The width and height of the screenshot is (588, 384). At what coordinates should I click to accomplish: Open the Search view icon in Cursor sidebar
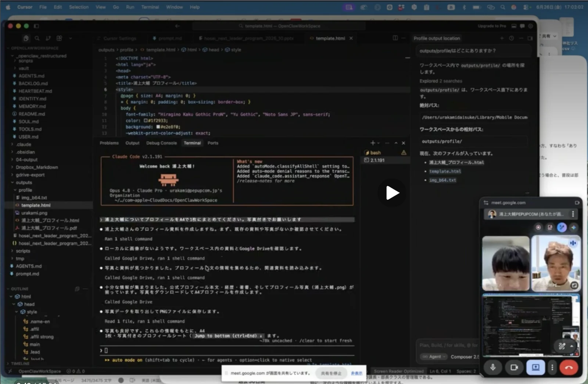point(37,38)
